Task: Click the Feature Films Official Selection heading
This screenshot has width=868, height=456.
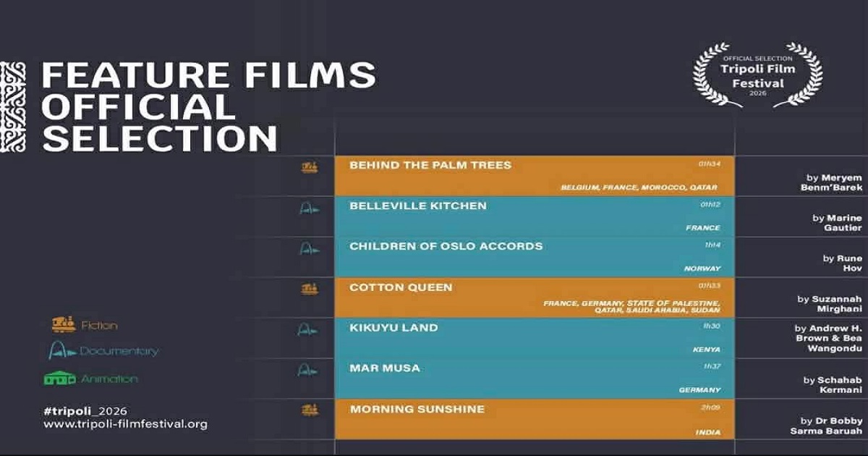Action: pyautogui.click(x=209, y=106)
